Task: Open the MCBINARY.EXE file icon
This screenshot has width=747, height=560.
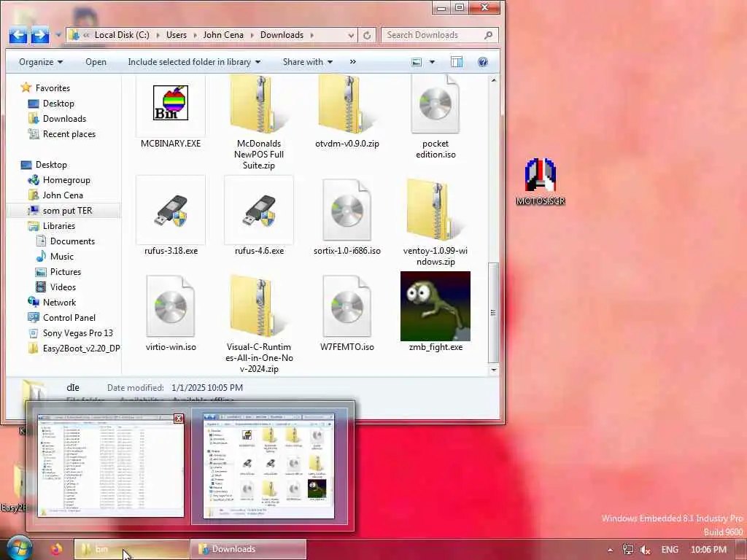Action: (171, 103)
